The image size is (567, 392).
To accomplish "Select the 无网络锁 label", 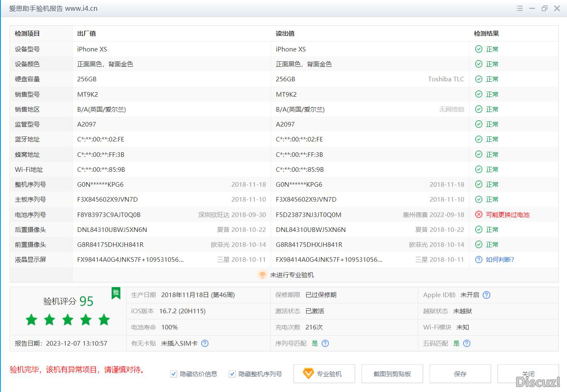I will (x=452, y=109).
